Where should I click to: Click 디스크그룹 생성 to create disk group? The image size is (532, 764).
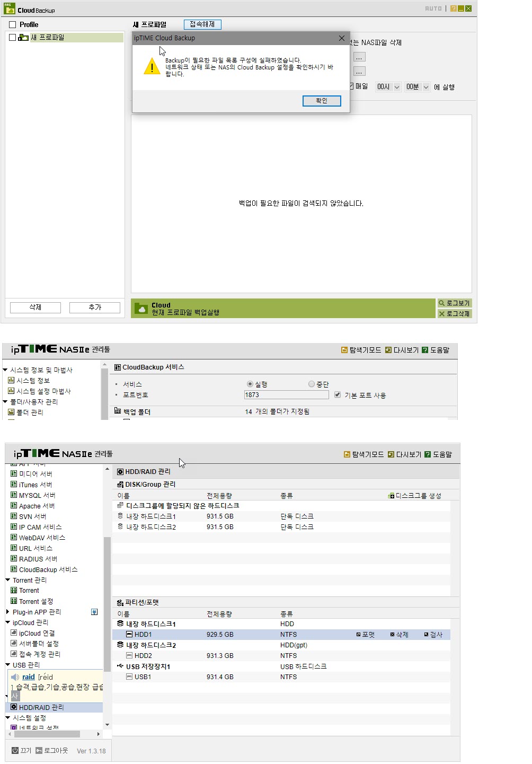click(x=415, y=496)
